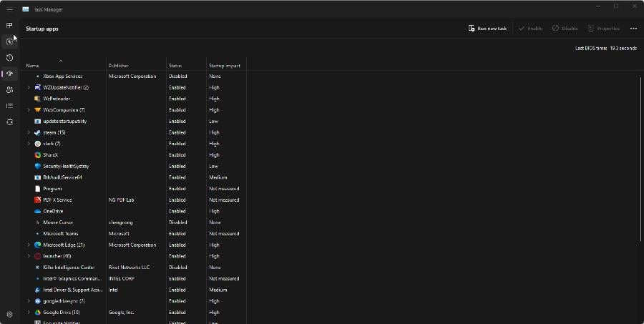Expand the launcher (48) group

29,256
